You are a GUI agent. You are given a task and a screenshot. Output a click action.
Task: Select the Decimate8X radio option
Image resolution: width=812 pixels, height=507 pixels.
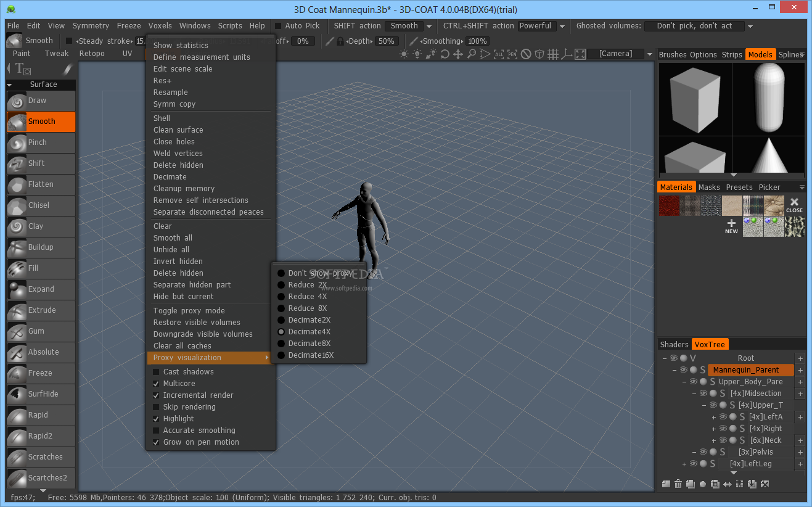pyautogui.click(x=281, y=344)
